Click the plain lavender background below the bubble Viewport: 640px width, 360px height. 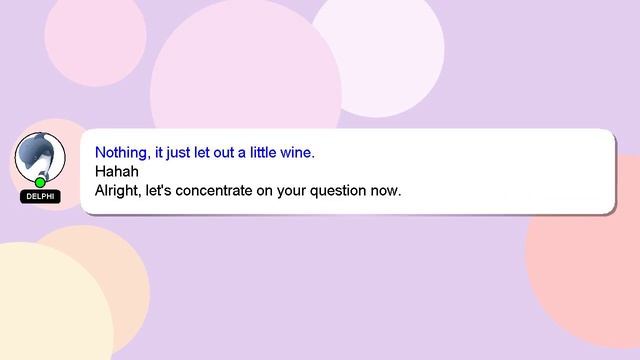click(327, 286)
